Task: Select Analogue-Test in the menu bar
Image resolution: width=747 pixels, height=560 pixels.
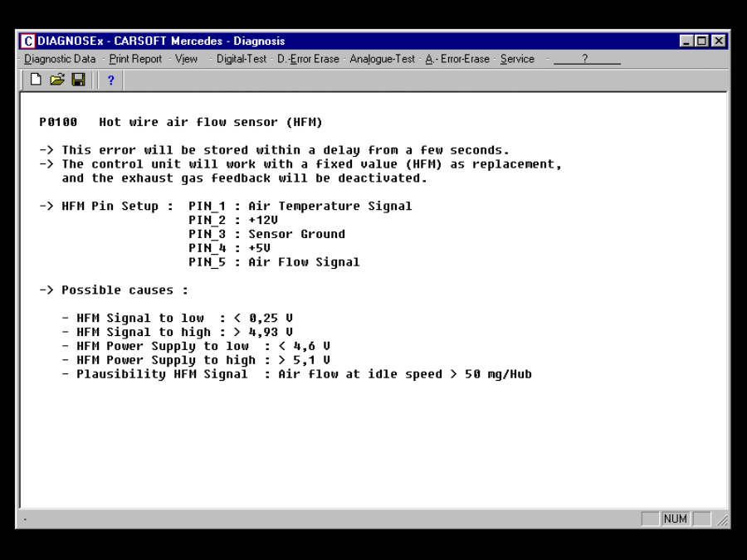Action: pyautogui.click(x=382, y=59)
